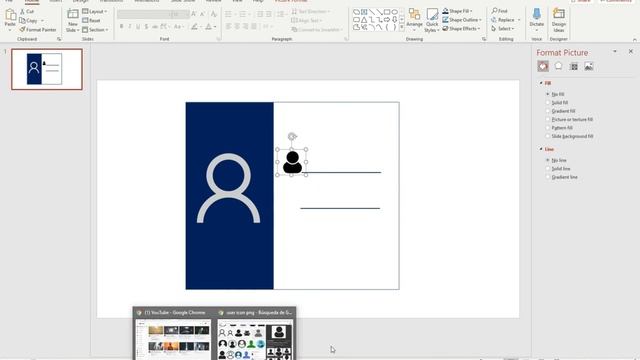Insert a New Slide
Screen dimensions: 640x360
point(72,20)
